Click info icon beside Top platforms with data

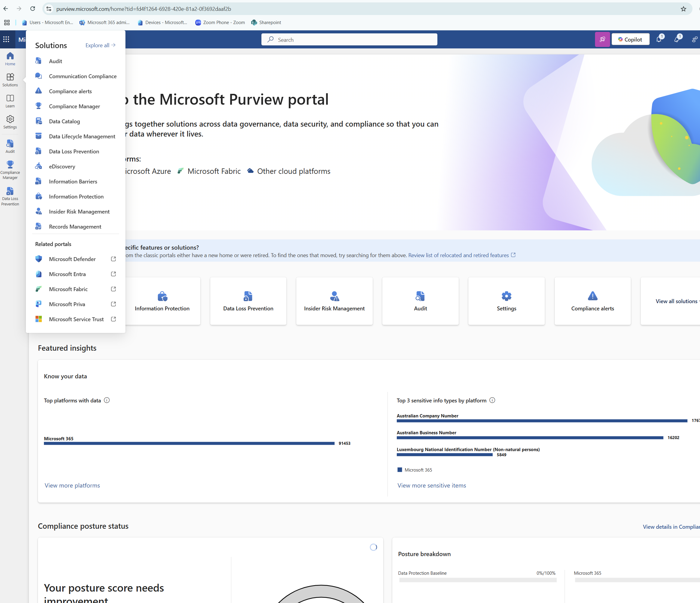[x=107, y=400]
